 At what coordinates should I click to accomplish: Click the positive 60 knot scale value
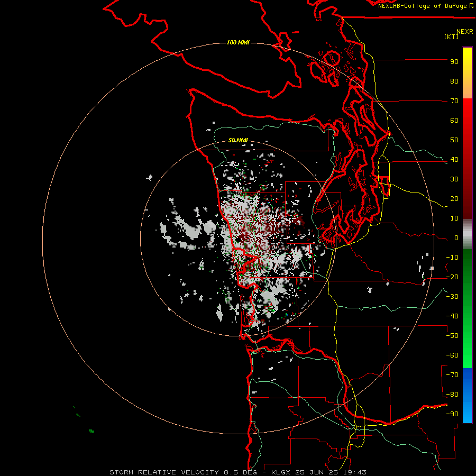pos(454,121)
